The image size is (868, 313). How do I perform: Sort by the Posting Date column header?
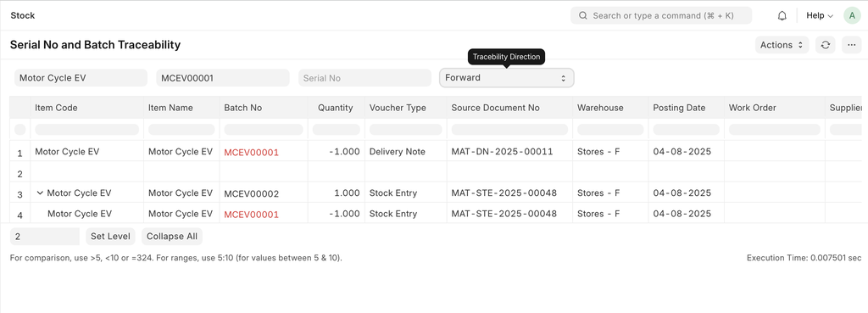(679, 108)
